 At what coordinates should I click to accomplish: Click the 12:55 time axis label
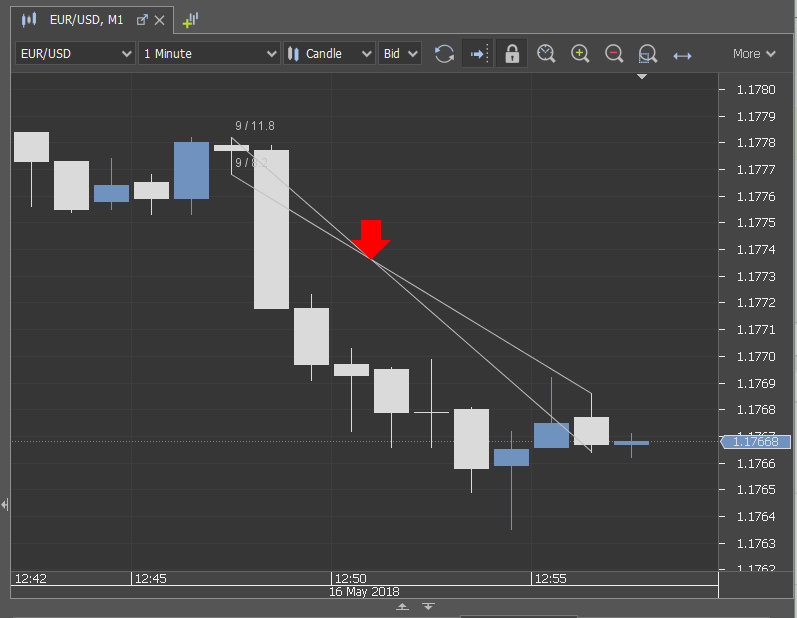pos(550,578)
